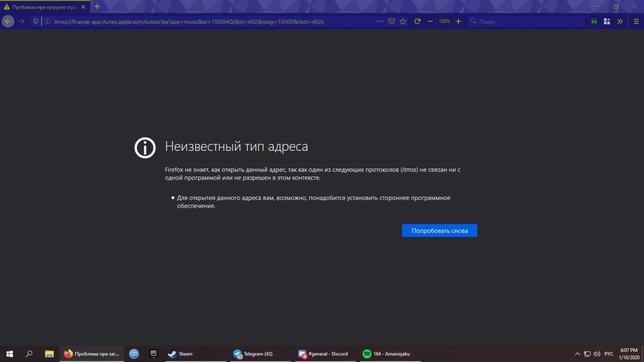Viewport: 644px width, 362px height.
Task: Open the Windows Start menu
Action: click(9, 354)
